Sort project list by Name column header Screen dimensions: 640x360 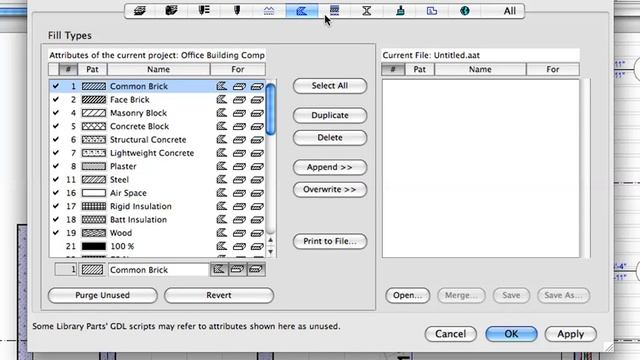tap(158, 69)
